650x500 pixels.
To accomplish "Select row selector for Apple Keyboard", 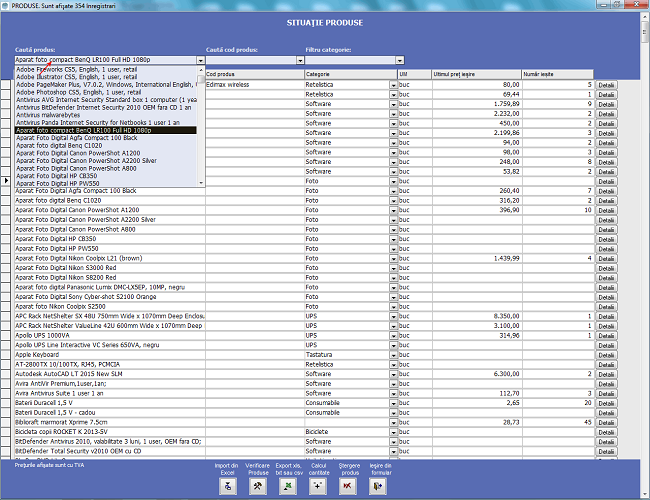I will [x=5, y=355].
